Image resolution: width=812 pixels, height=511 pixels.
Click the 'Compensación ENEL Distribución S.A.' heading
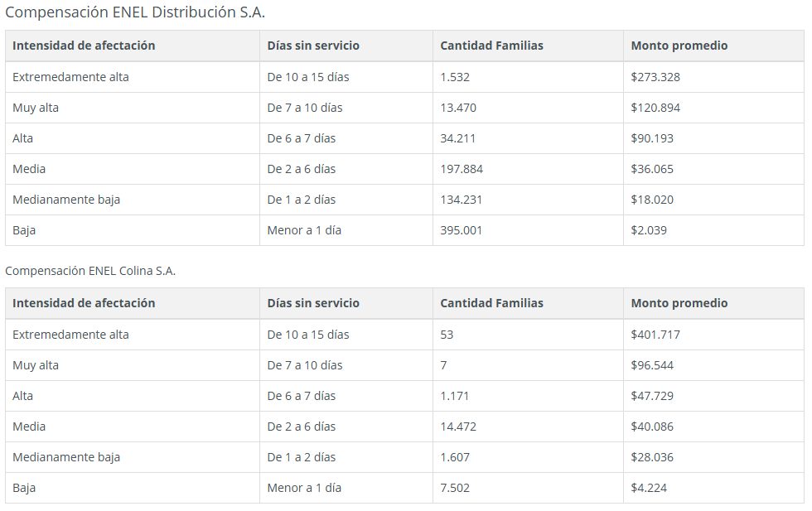coord(134,12)
